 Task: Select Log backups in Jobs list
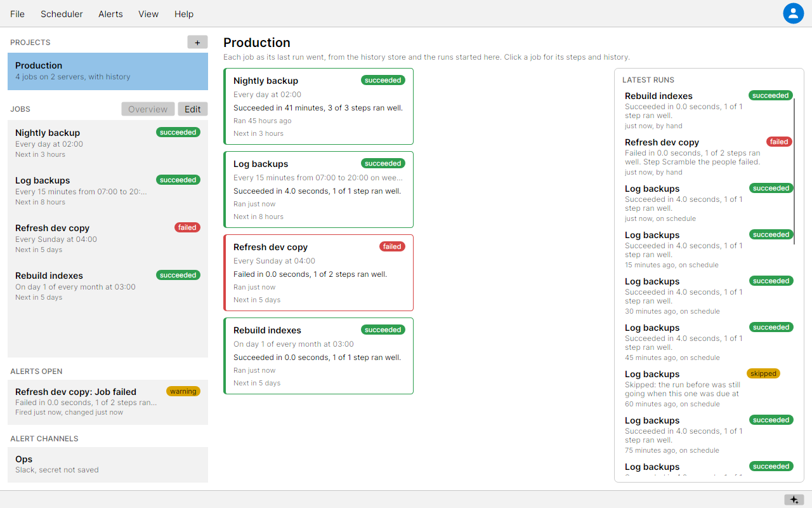click(108, 191)
